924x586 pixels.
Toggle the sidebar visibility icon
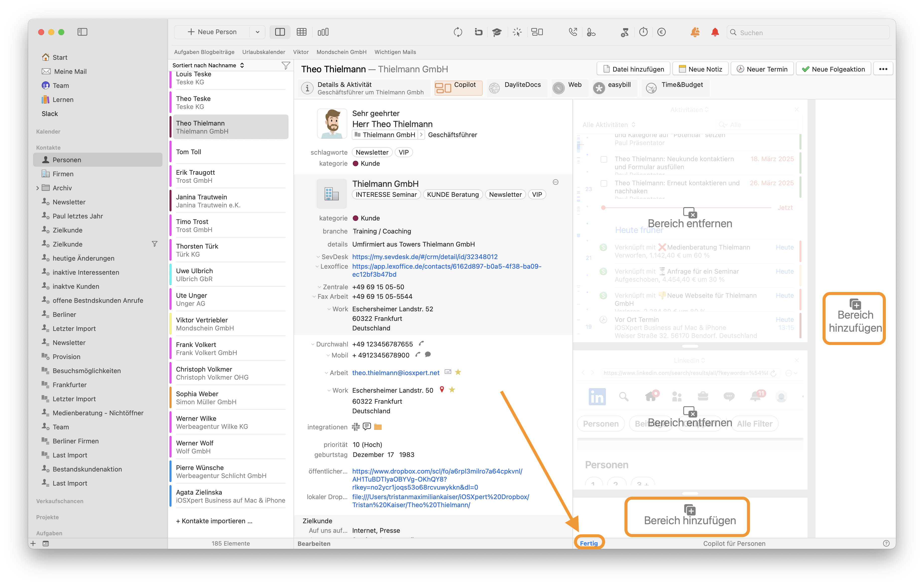click(x=82, y=32)
